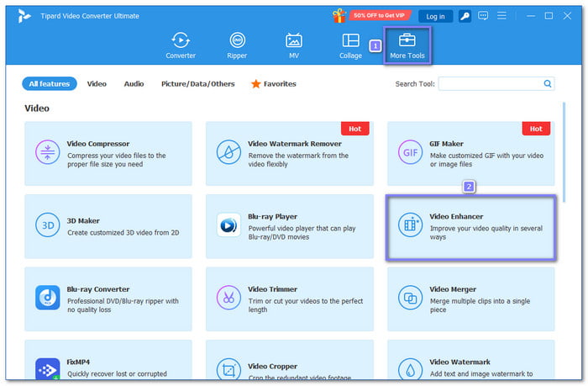This screenshot has height=386, width=588.
Task: Show Picture/Data/Others tools
Action: [198, 84]
